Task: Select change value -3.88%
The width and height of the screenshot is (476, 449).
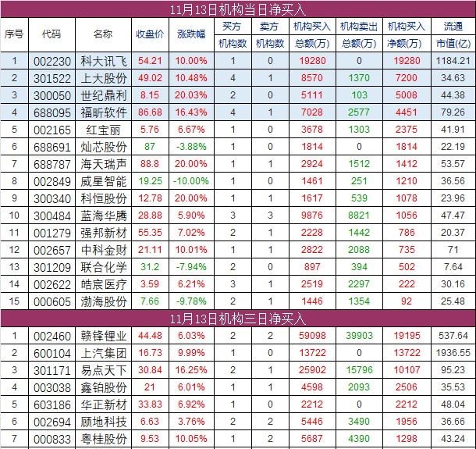Action: (191, 147)
